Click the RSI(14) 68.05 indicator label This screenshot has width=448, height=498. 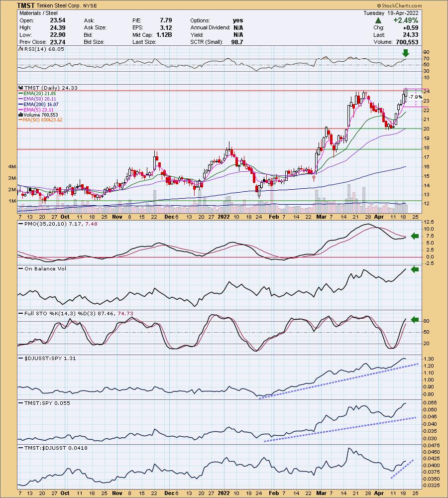pyautogui.click(x=42, y=49)
